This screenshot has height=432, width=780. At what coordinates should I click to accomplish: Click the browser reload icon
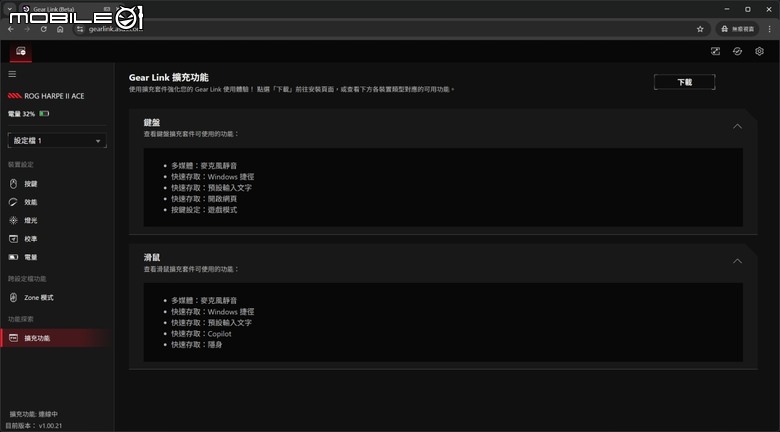click(44, 29)
